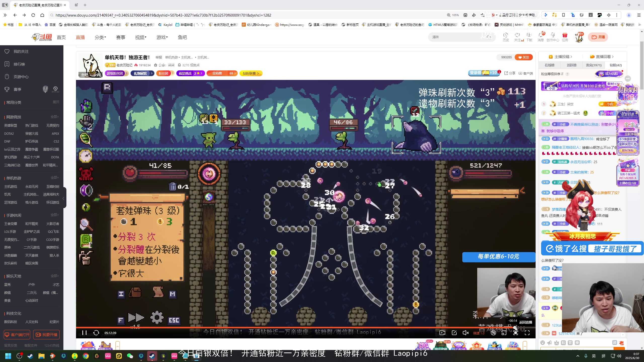The image size is (644, 362).
Task: Toggle web page fullscreen mode
Action: (x=515, y=333)
